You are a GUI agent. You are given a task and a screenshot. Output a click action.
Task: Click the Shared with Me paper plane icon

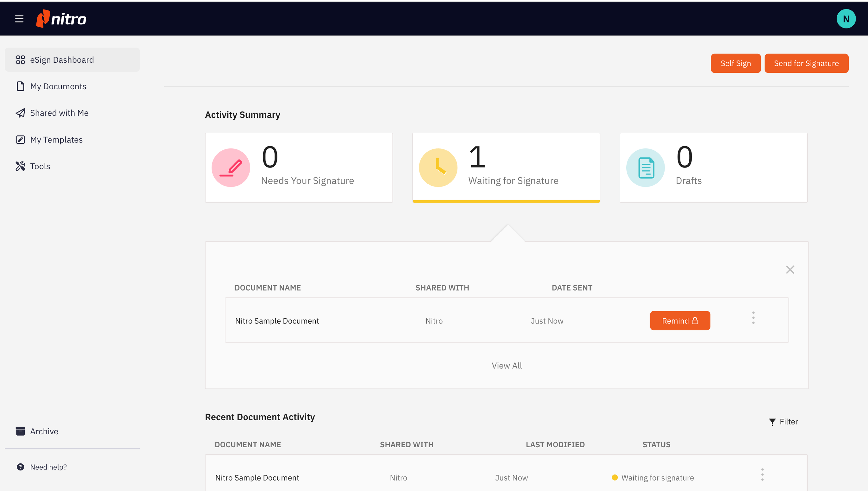[21, 113]
